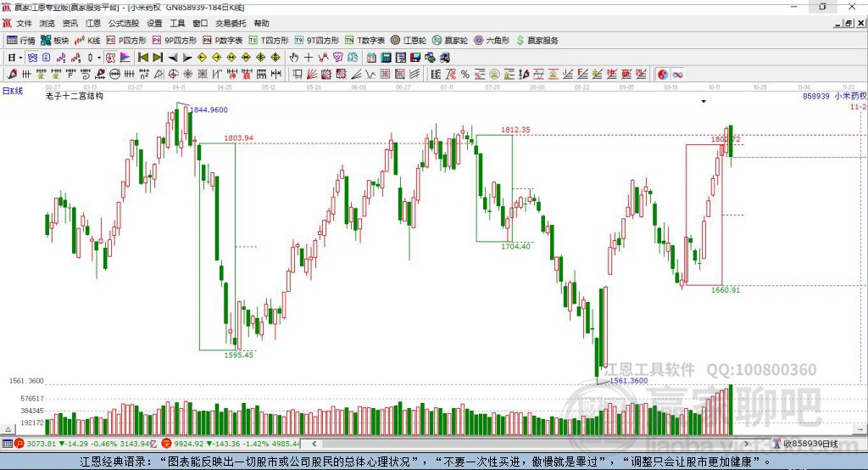Click the Shenzhen index 9924.92 status entry
The height and width of the screenshot is (470, 868).
coord(231,444)
